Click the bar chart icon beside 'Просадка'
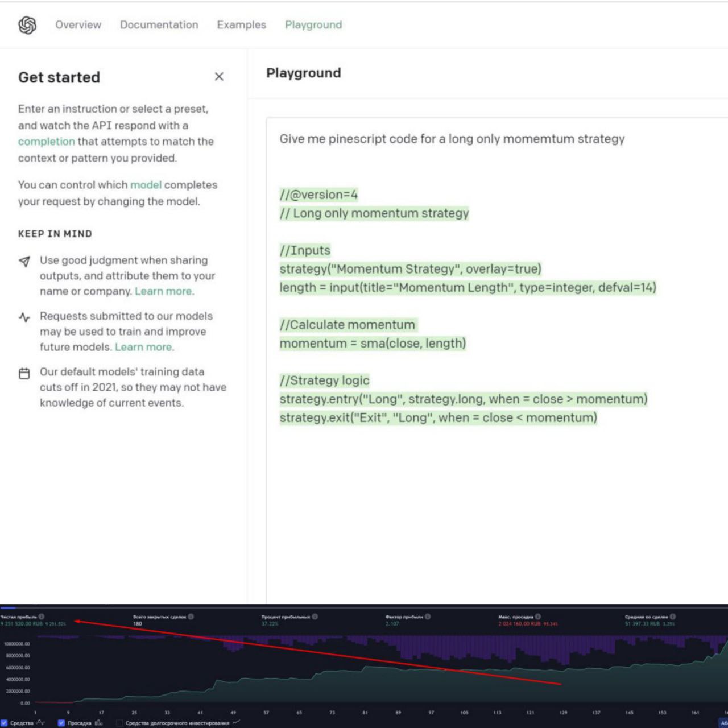 point(98,723)
